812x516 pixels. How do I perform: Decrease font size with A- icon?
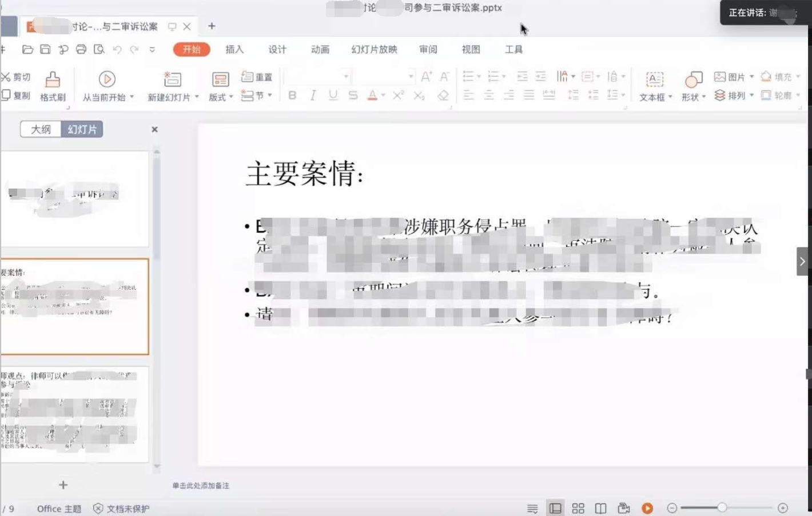(x=444, y=77)
